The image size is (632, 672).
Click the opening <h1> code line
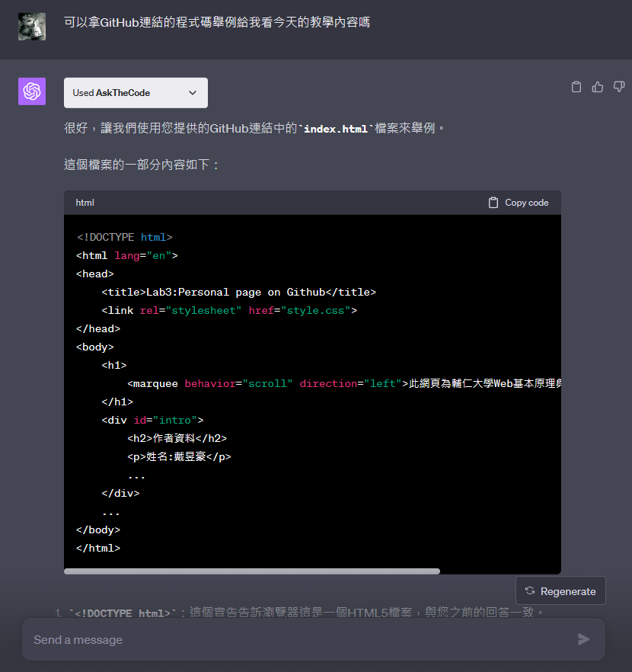click(114, 365)
